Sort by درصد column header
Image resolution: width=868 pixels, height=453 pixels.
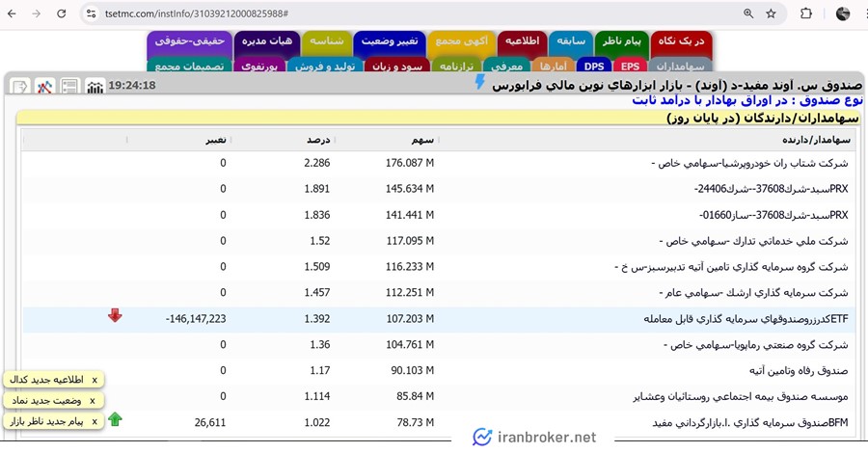[x=318, y=140]
